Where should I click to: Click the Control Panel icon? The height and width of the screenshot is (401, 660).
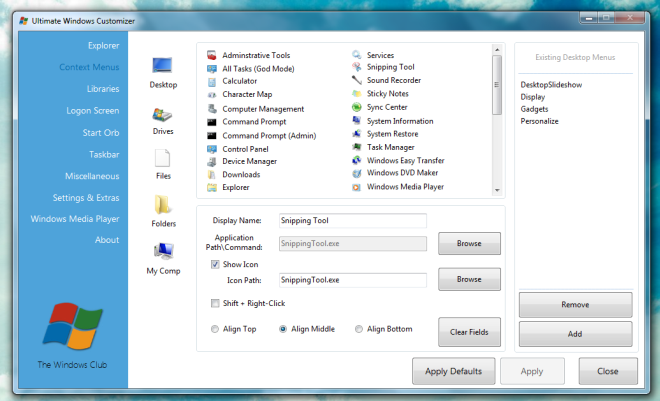pyautogui.click(x=212, y=149)
